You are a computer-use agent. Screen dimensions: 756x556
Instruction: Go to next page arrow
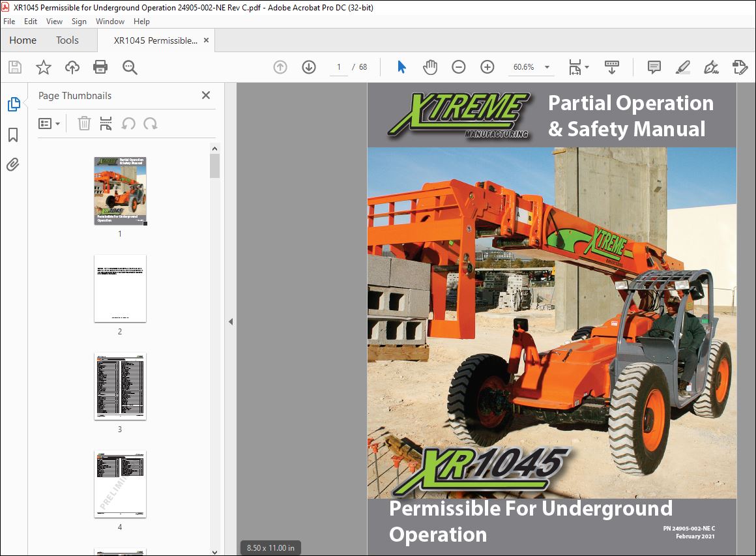[x=309, y=67]
